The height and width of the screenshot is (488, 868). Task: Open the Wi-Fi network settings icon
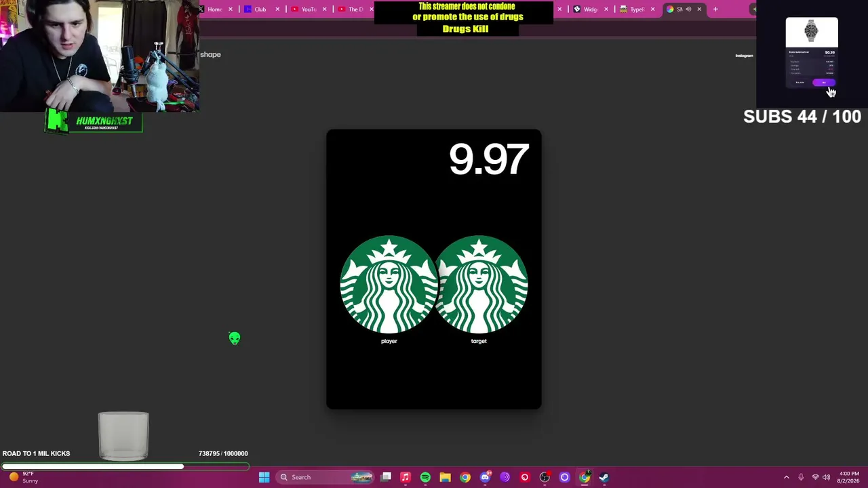click(x=815, y=477)
